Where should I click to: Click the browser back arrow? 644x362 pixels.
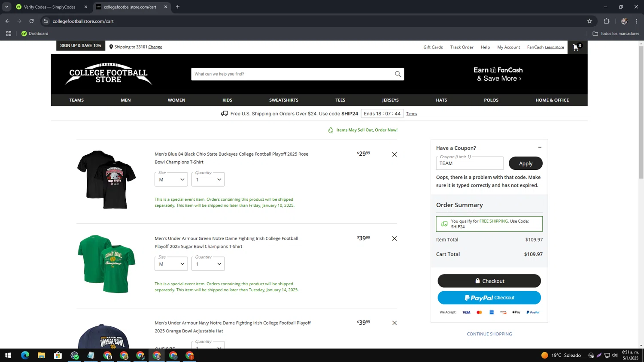7,21
